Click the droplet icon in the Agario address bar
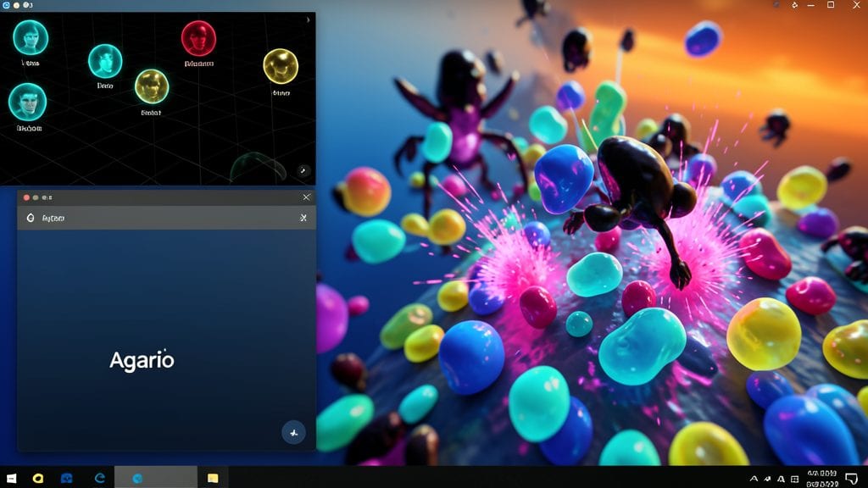The image size is (868, 488). [x=31, y=218]
